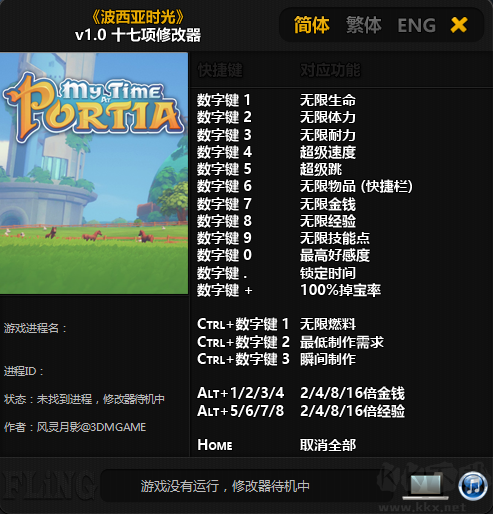
Task: Click hotkey label 数字键 5
Action: [x=224, y=169]
